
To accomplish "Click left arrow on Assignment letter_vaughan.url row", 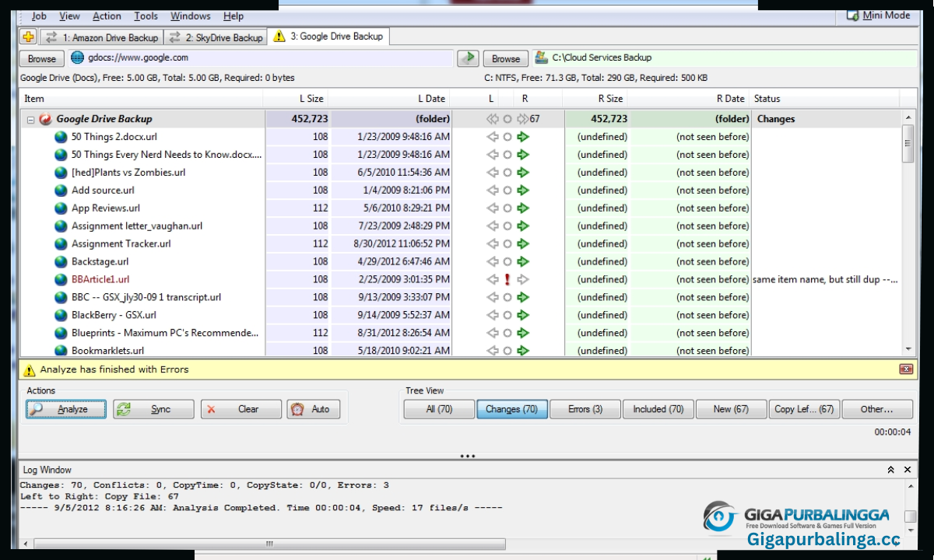I will (x=492, y=226).
